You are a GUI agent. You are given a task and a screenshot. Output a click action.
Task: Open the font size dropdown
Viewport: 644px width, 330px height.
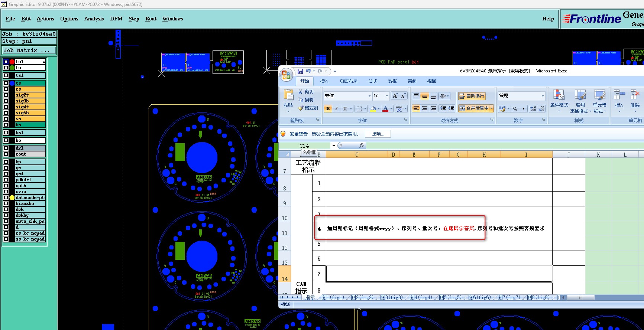tap(387, 96)
